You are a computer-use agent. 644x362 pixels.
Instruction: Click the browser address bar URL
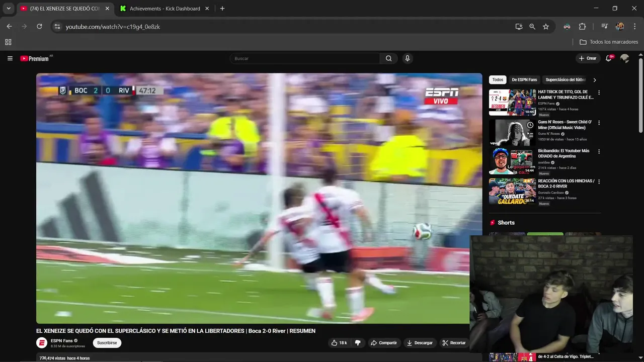click(x=113, y=27)
